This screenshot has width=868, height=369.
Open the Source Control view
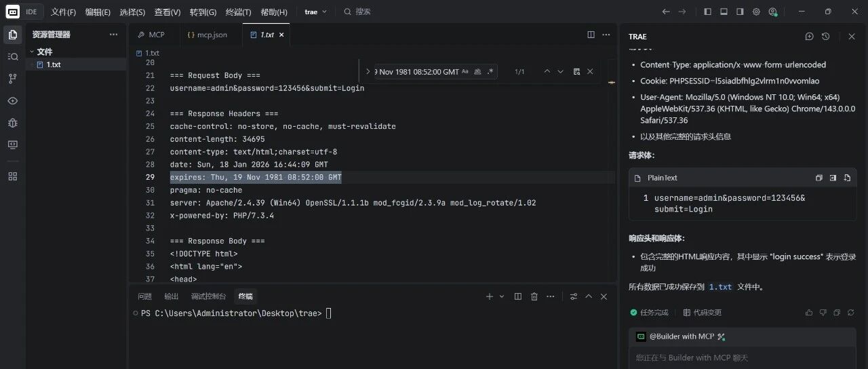point(12,79)
